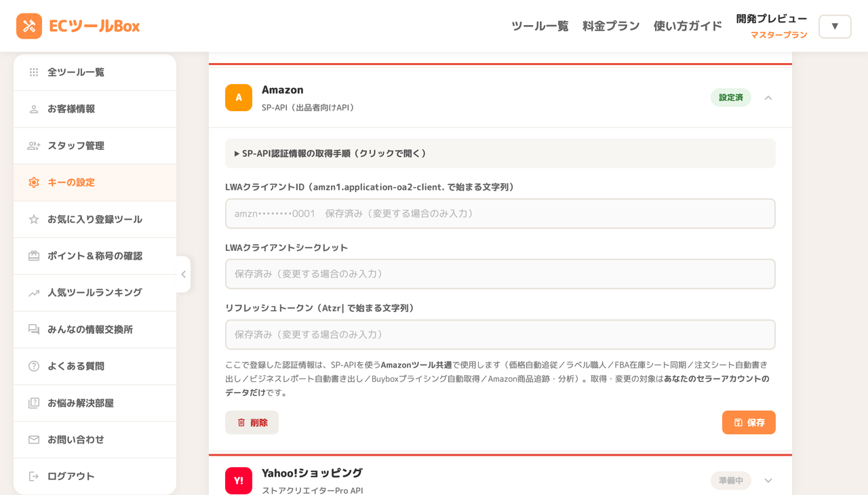Click the 開発プレビュー account name
The image size is (868, 495).
772,19
